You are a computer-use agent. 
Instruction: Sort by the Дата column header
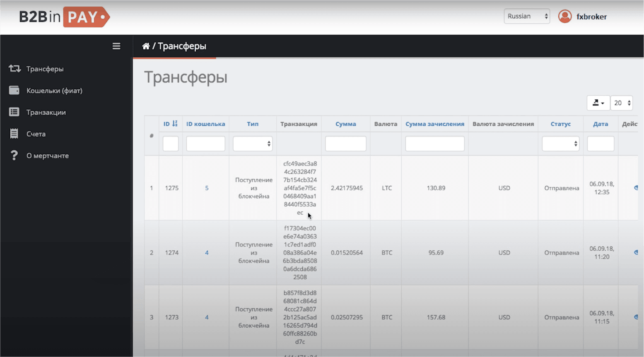tap(601, 124)
